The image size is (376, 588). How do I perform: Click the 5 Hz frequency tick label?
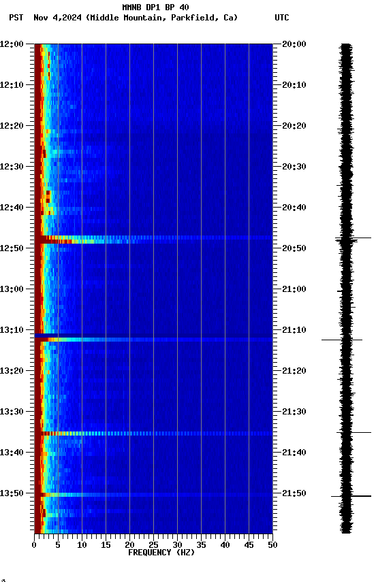click(x=58, y=545)
